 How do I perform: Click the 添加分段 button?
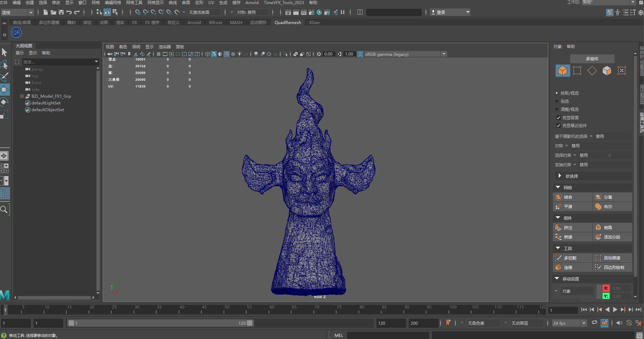point(612,237)
